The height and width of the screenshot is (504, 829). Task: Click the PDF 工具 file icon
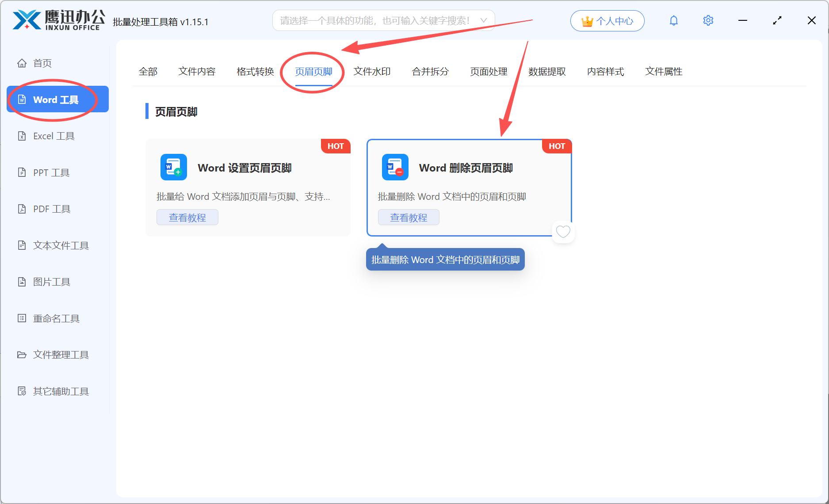(22, 209)
